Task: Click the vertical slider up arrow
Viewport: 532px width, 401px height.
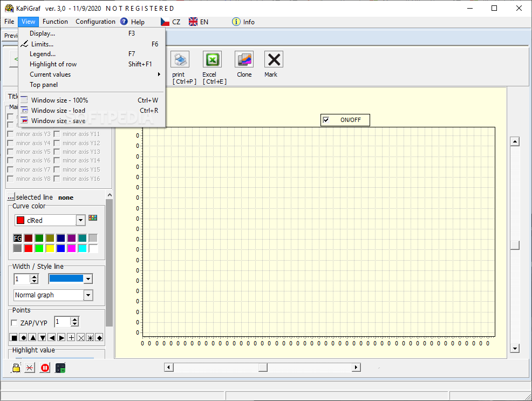Action: pos(515,141)
